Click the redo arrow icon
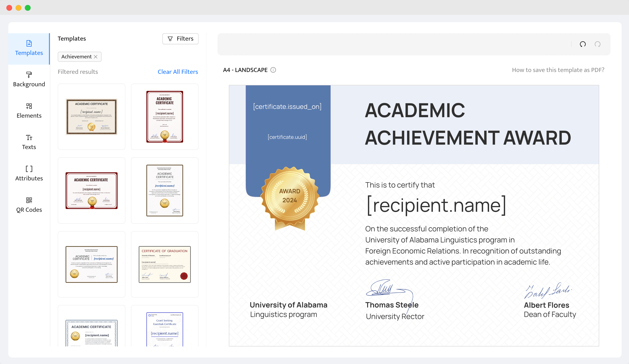This screenshot has width=629, height=364. point(597,44)
